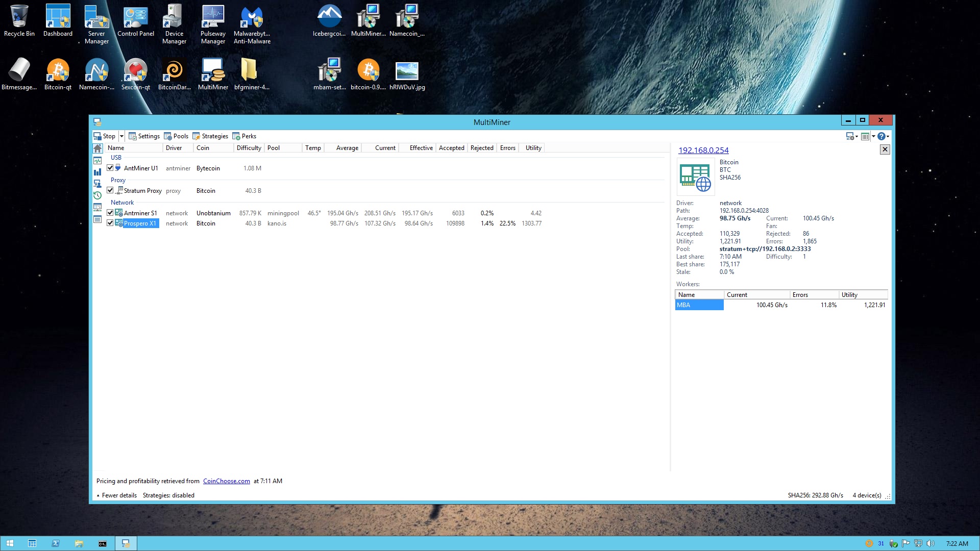
Task: Click the table view icon in top-right toolbar
Action: (x=865, y=136)
